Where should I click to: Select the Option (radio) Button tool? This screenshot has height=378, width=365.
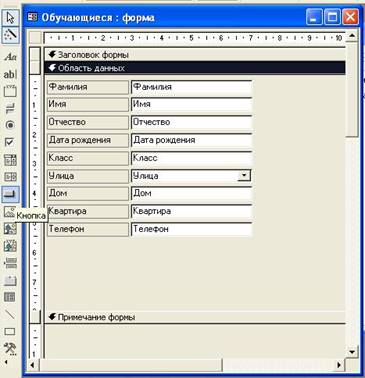click(x=10, y=125)
